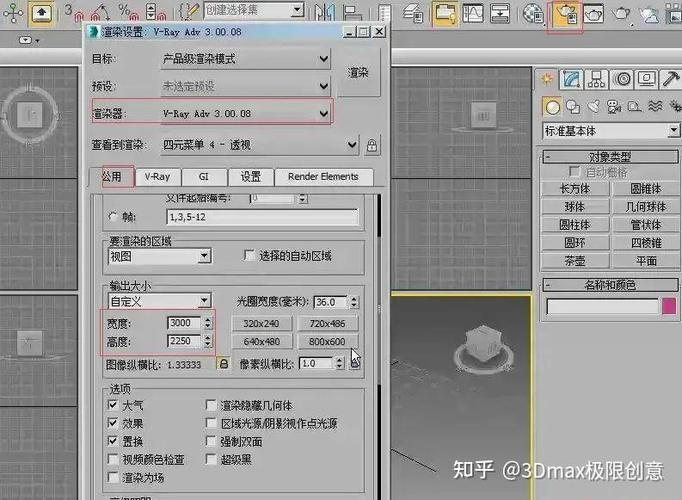Choose the 320x240 size preset

click(x=261, y=323)
